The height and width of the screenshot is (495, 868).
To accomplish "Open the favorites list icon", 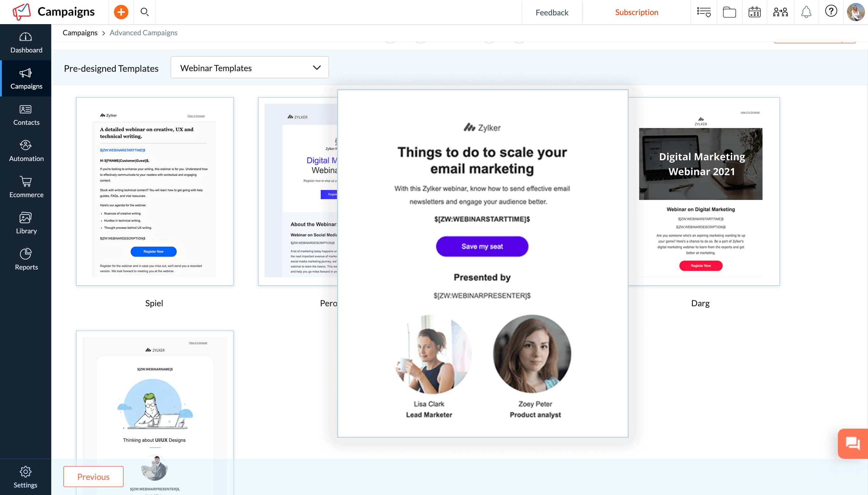I will tap(703, 12).
